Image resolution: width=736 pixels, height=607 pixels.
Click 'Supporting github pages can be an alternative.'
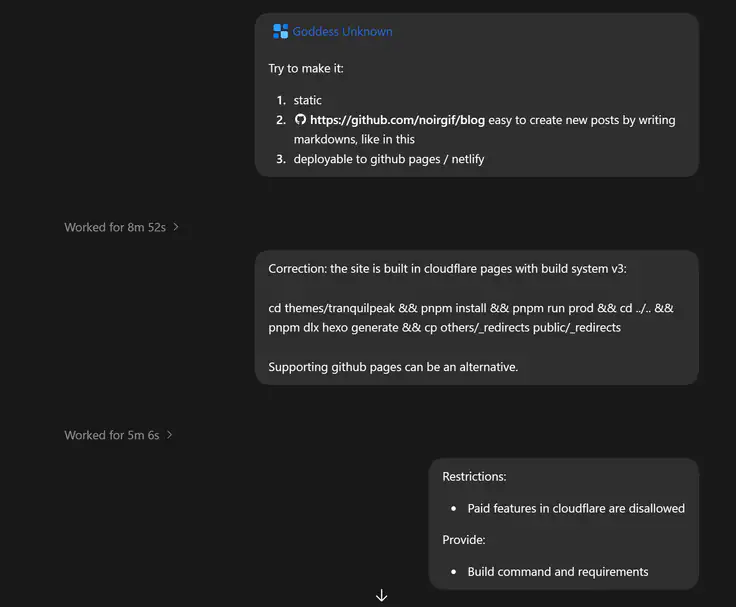[x=393, y=367]
